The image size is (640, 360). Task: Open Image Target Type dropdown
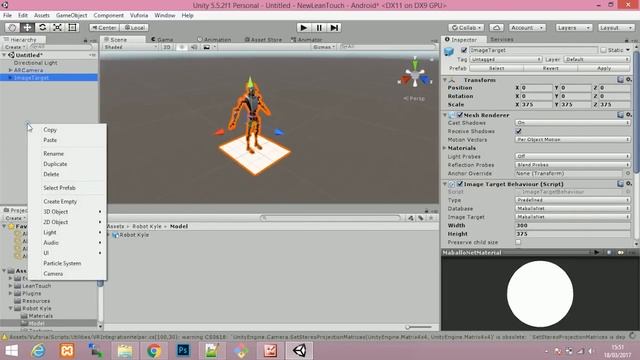(x=573, y=200)
